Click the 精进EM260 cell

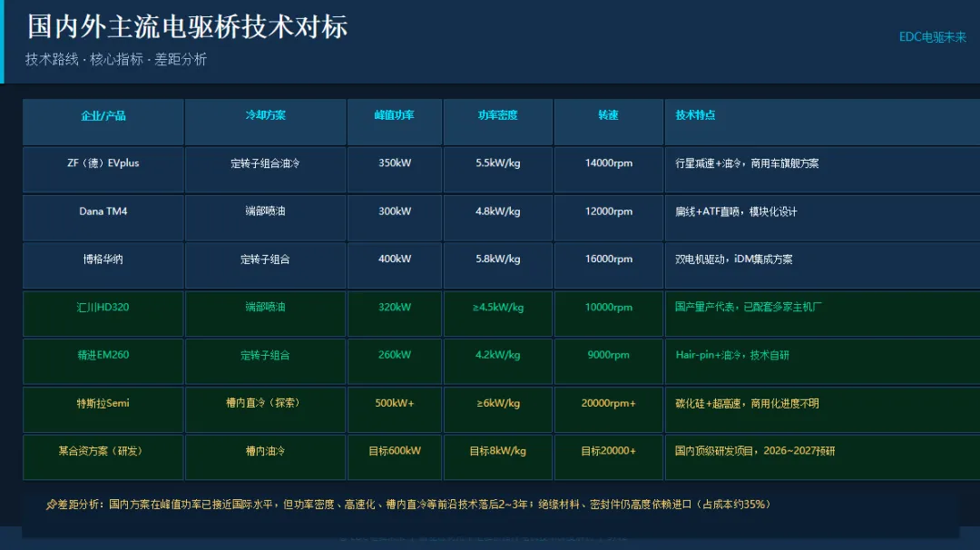(103, 361)
